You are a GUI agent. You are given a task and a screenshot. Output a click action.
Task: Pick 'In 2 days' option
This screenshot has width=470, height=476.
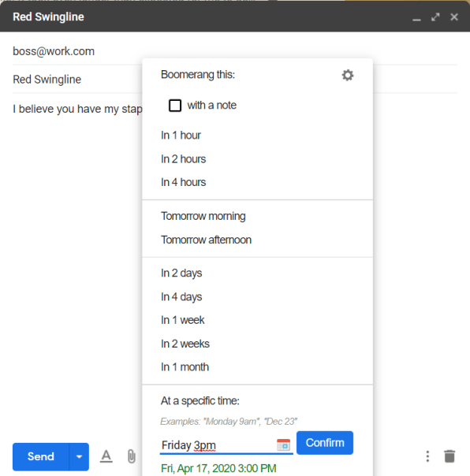181,273
